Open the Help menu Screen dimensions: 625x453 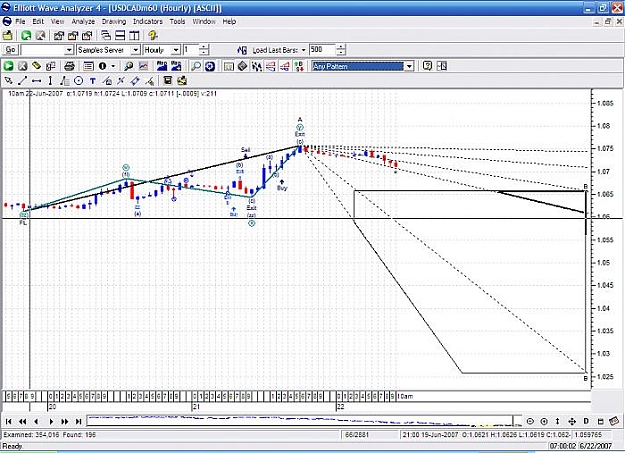click(x=229, y=22)
